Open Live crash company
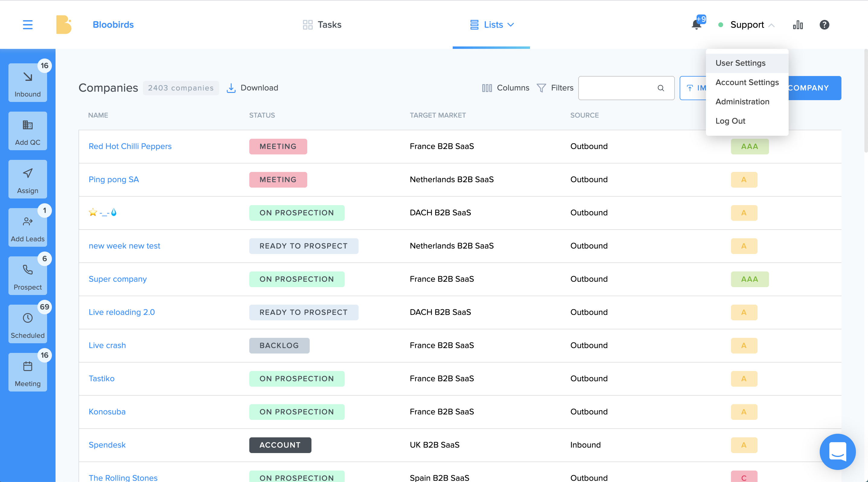868x482 pixels. pyautogui.click(x=107, y=345)
